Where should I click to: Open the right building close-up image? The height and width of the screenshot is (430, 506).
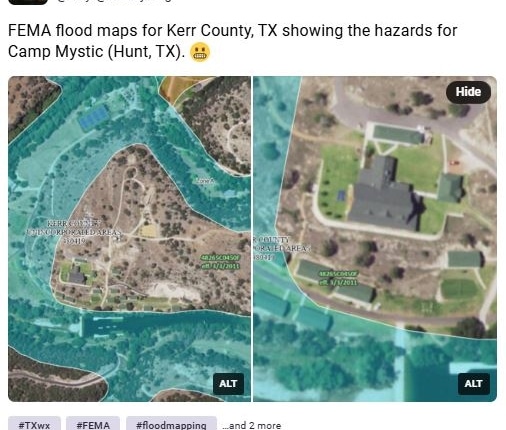pyautogui.click(x=375, y=239)
